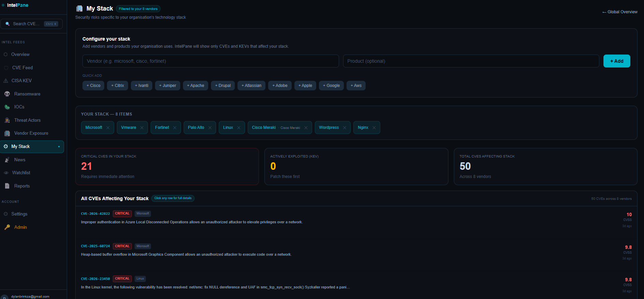Click the Settings gear icon

point(6,214)
